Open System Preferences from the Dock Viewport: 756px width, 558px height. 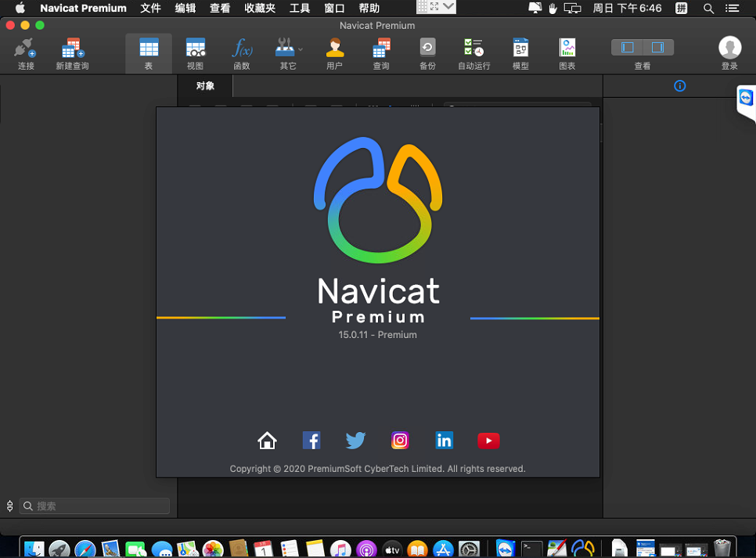coord(469,549)
